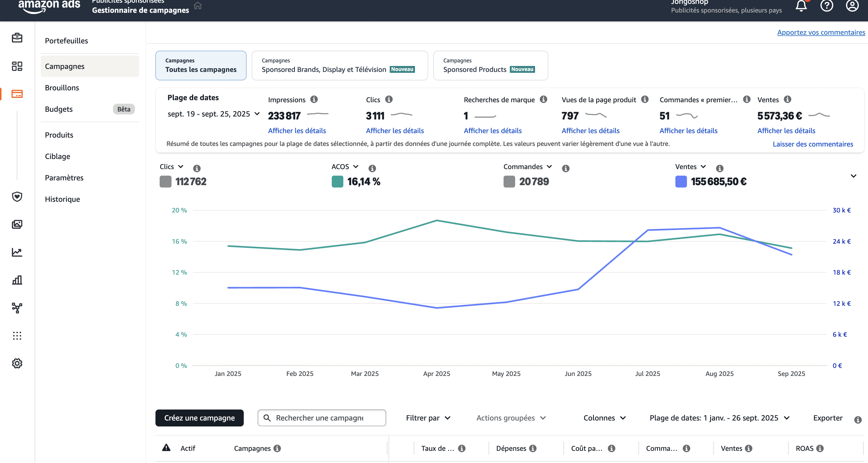Toggle the teal ACOS color swatch
868x463 pixels.
click(x=337, y=182)
